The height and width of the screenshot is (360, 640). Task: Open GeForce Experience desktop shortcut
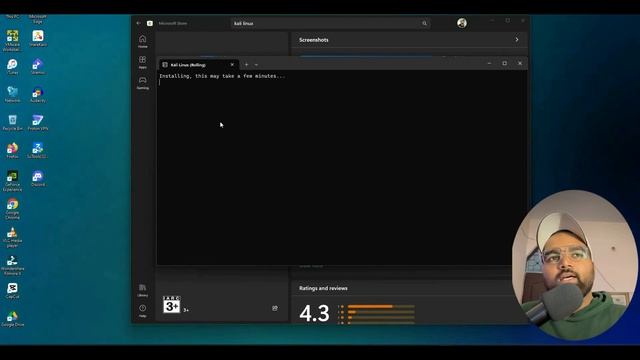12,181
